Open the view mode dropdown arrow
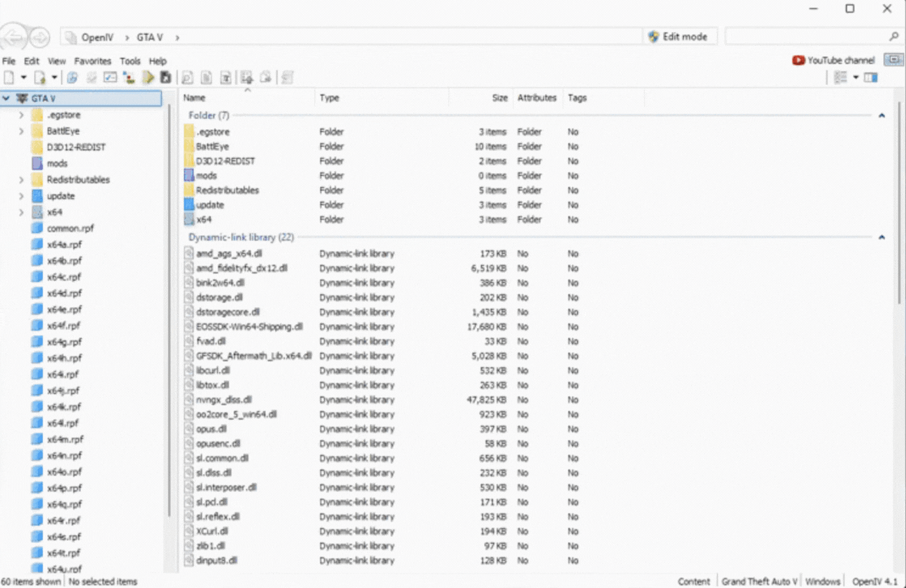906x588 pixels. (x=856, y=78)
